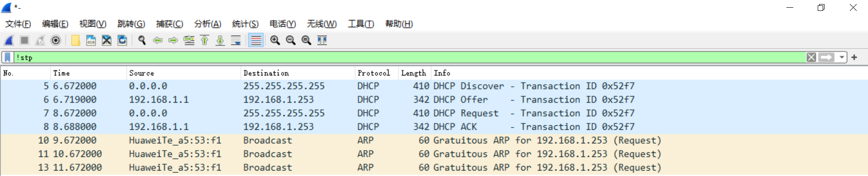Restart the current capture

tap(40, 40)
